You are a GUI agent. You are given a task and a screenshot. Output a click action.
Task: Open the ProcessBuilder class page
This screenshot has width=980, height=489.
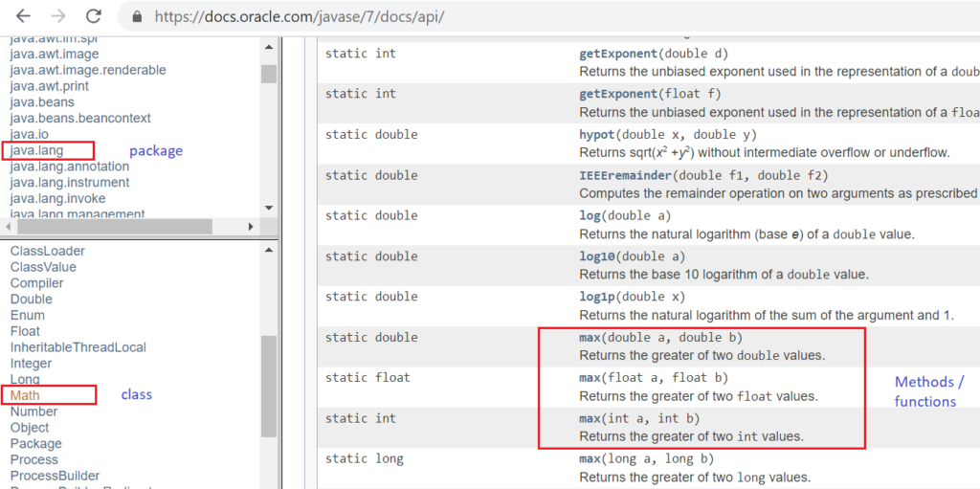(x=55, y=476)
